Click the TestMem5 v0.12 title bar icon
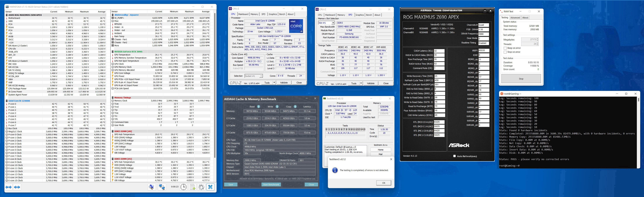Viewport: 644px width, 197px height. pyautogui.click(x=325, y=98)
